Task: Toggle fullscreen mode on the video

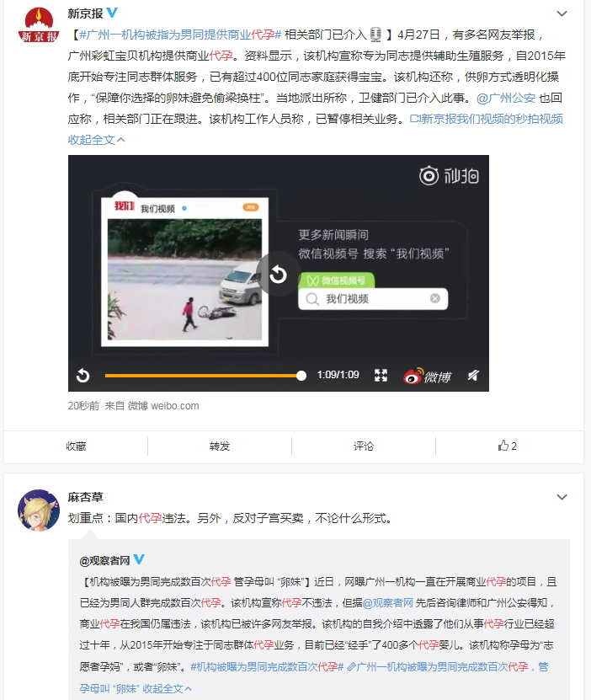Action: click(x=381, y=376)
